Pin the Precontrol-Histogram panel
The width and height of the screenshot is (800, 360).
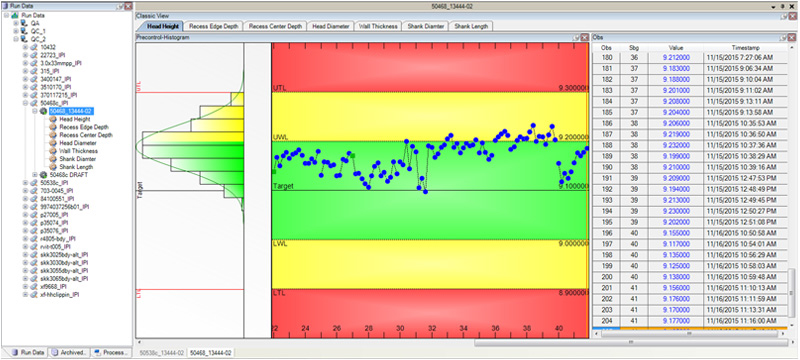(x=576, y=38)
